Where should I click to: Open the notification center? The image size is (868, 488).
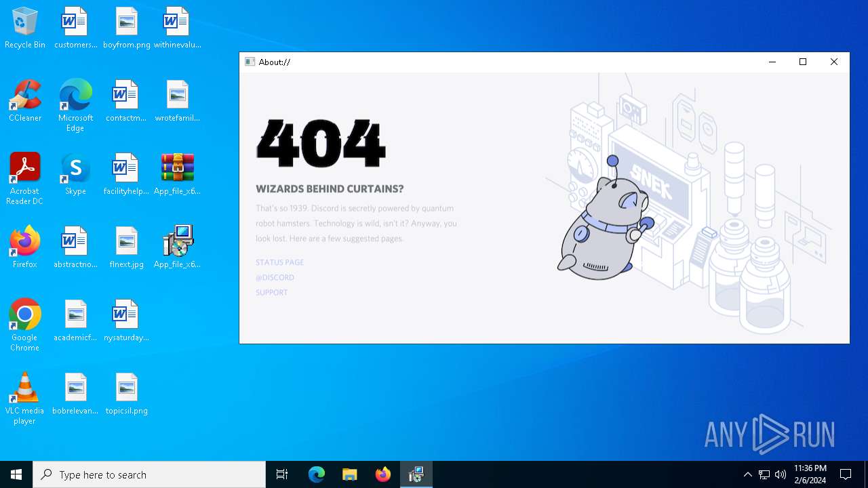(x=846, y=474)
